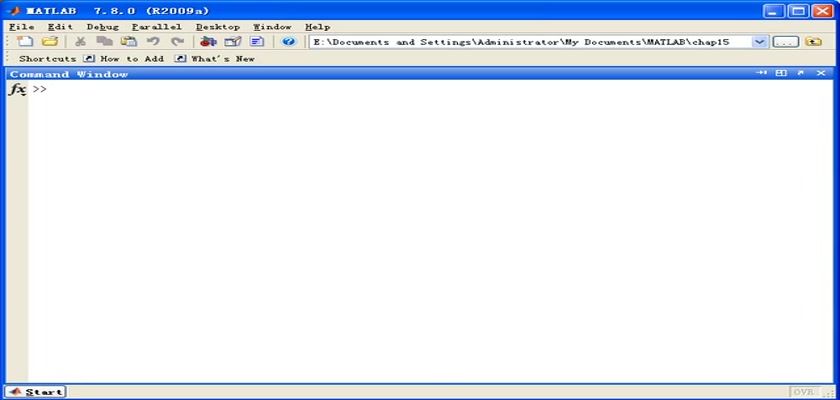Open the Desktop menu
The image size is (840, 400).
[x=218, y=27]
